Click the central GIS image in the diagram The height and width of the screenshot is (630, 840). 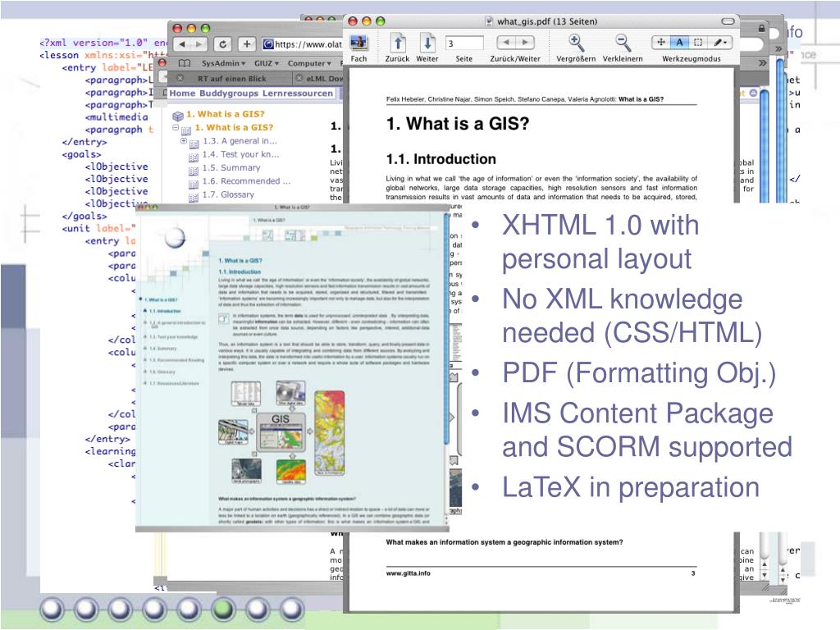(281, 431)
